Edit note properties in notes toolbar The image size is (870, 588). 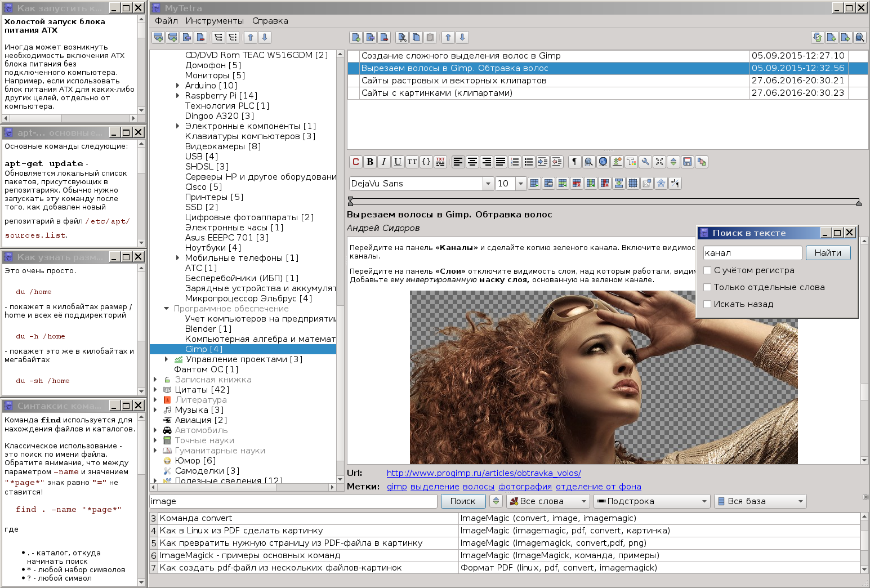pyautogui.click(x=370, y=37)
